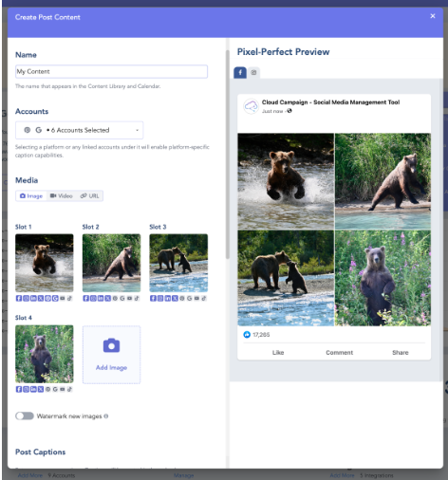
Task: Switch to Instagram preview tab
Action: coord(253,72)
